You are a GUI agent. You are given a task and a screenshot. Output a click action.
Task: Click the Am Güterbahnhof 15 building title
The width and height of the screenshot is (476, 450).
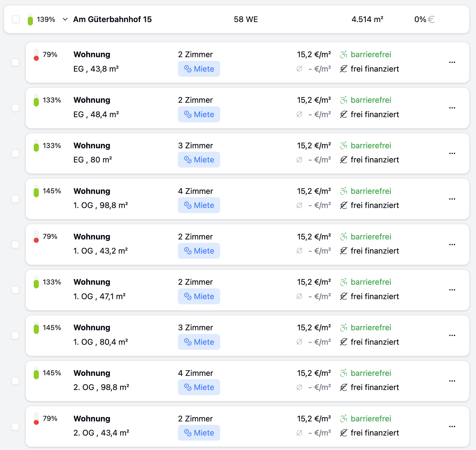[112, 19]
